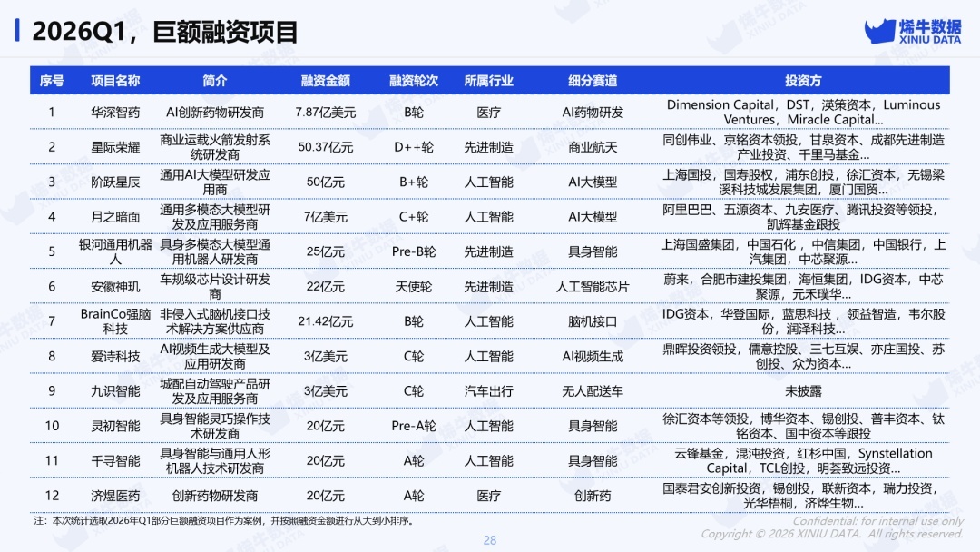
Task: Click the 投资方 column header
Action: coord(803,81)
